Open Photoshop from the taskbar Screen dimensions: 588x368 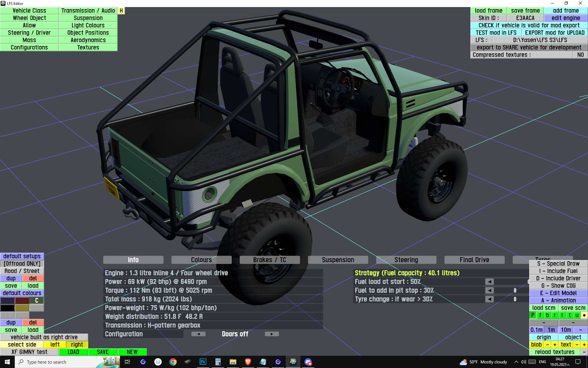click(x=203, y=362)
